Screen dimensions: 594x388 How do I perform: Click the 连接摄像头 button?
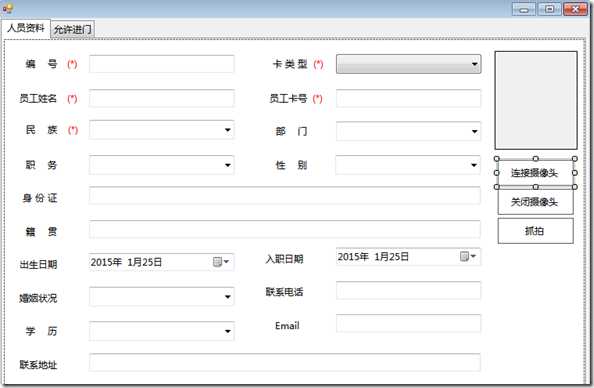point(535,173)
